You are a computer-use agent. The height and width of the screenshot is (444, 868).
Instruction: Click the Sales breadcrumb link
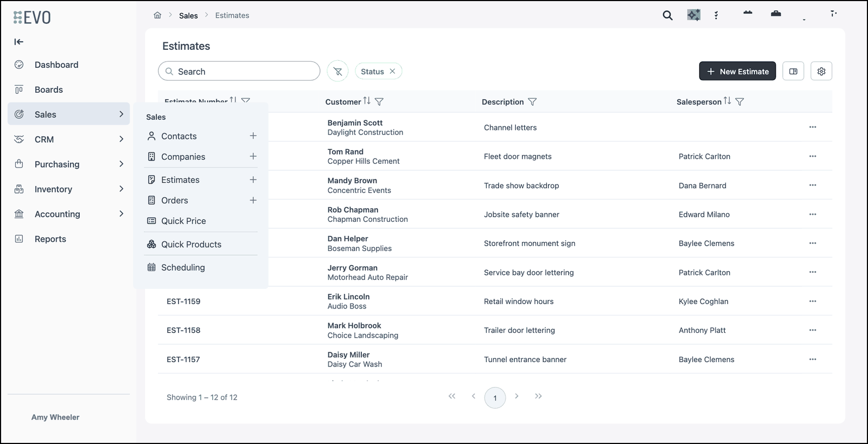(x=188, y=16)
